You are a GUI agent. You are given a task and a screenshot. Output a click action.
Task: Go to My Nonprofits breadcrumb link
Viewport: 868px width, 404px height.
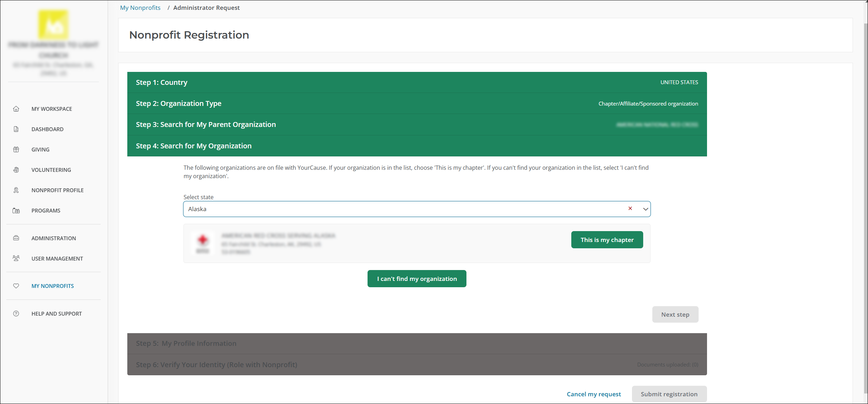[x=140, y=8]
